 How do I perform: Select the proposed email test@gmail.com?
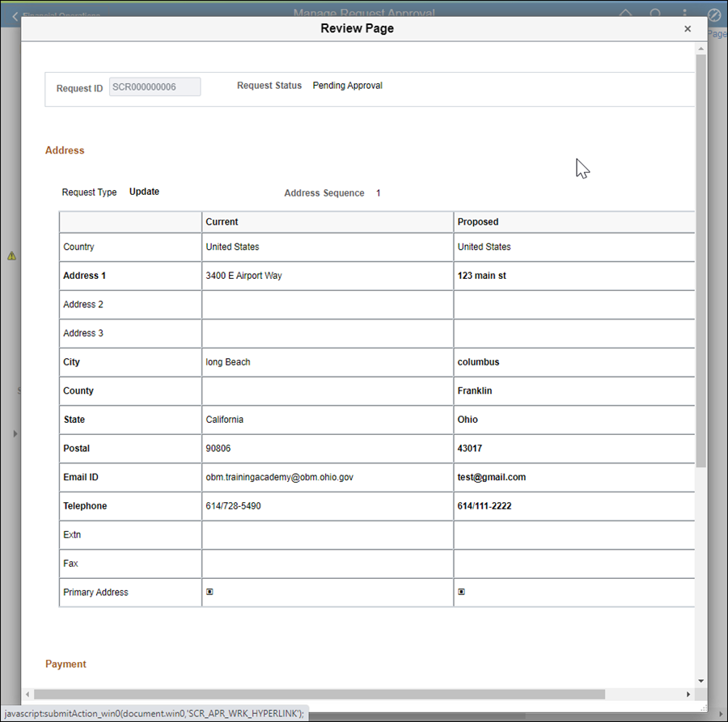tap(492, 477)
